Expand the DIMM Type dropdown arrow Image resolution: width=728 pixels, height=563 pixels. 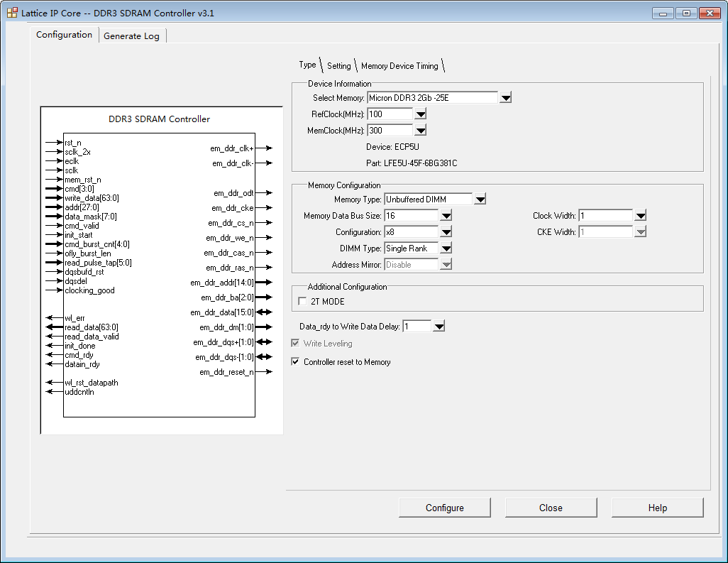pyautogui.click(x=446, y=248)
